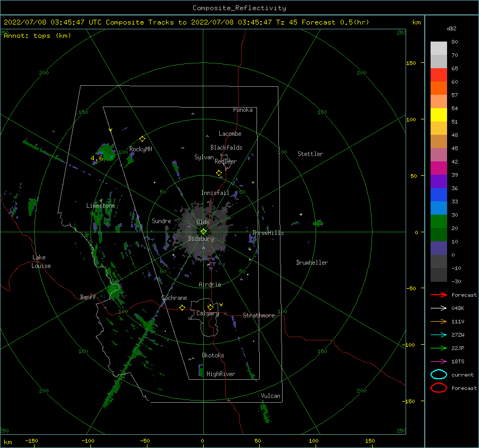Screen dimensions: 479x448
Task: Click the Vulcan label
Action: click(270, 396)
